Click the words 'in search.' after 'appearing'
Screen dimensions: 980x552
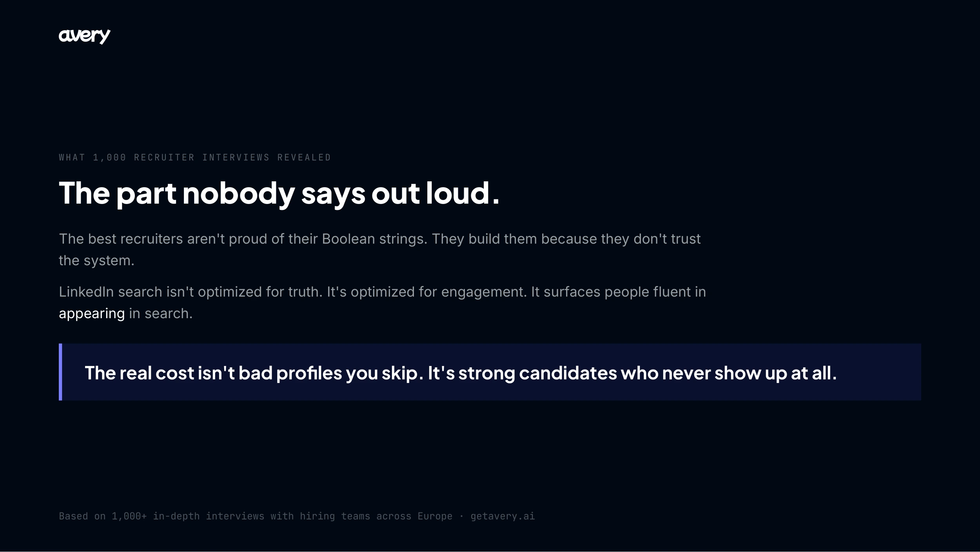pyautogui.click(x=161, y=313)
